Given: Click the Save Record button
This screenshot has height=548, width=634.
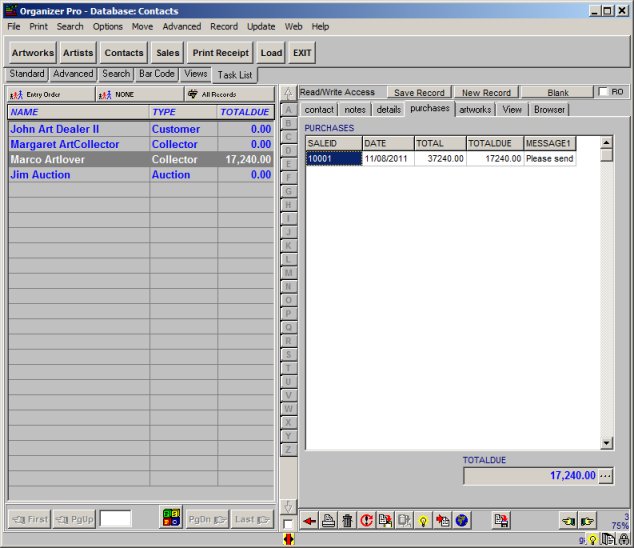Looking at the screenshot, I should 419,93.
